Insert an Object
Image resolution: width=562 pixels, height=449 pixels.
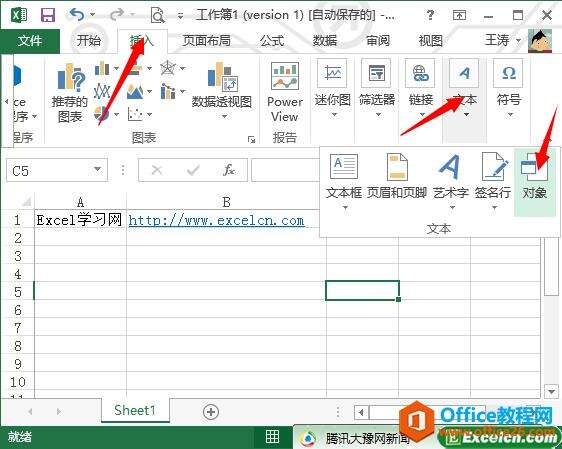[x=535, y=183]
